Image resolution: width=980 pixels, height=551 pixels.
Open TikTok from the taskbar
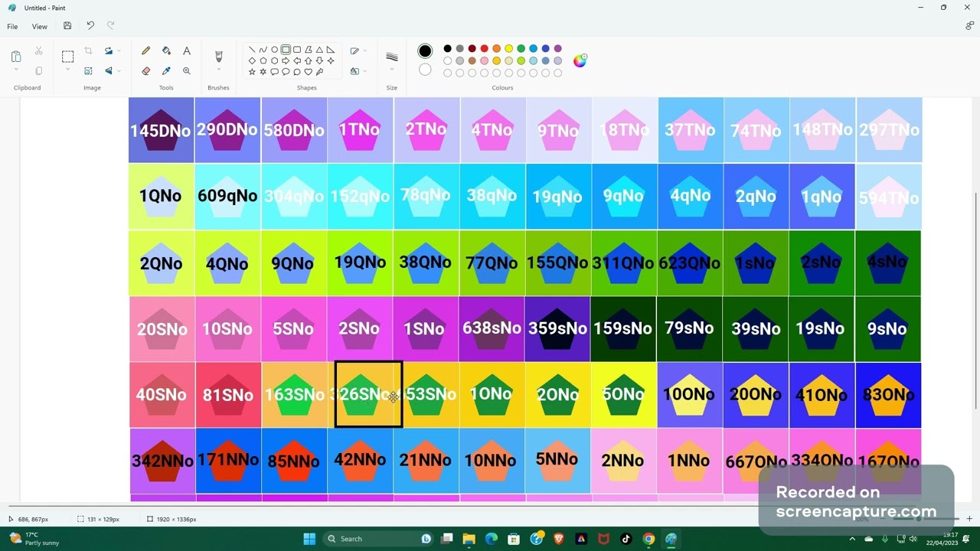(626, 539)
